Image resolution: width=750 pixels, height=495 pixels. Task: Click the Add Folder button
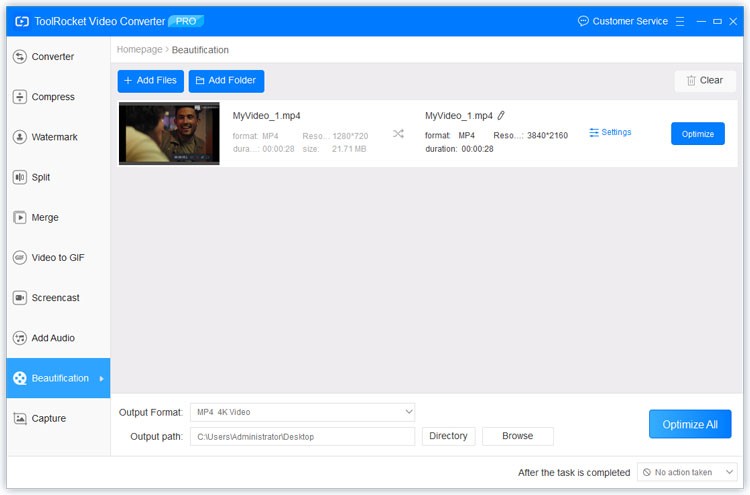pos(226,81)
